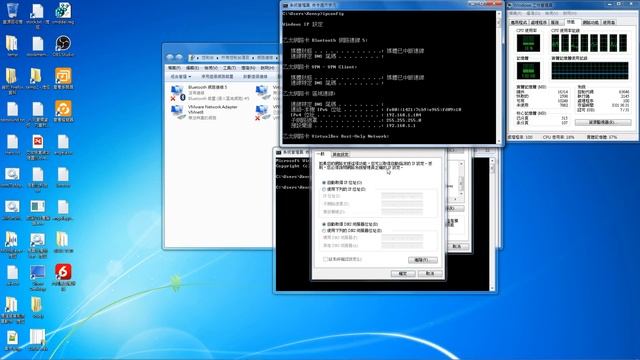Click Resource Monitor button in Task Manager

(x=603, y=122)
